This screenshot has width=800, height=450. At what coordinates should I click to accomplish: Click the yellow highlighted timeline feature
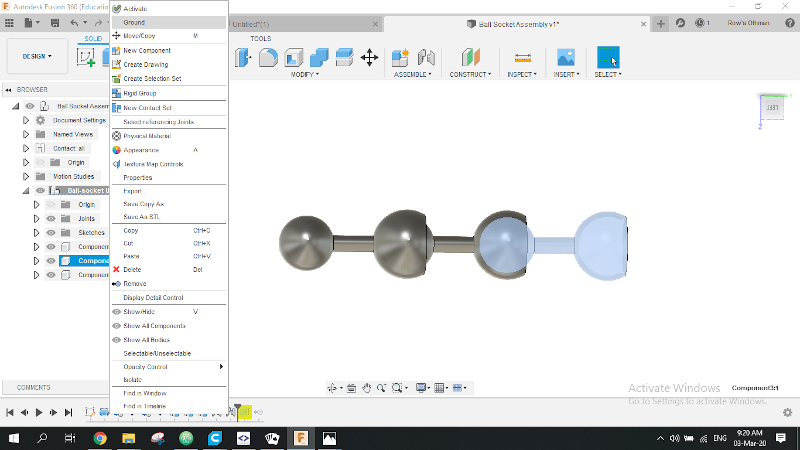(245, 412)
